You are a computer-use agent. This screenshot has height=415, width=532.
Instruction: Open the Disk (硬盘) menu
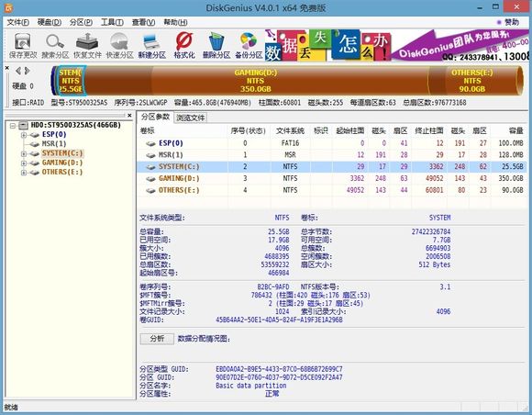pos(50,22)
